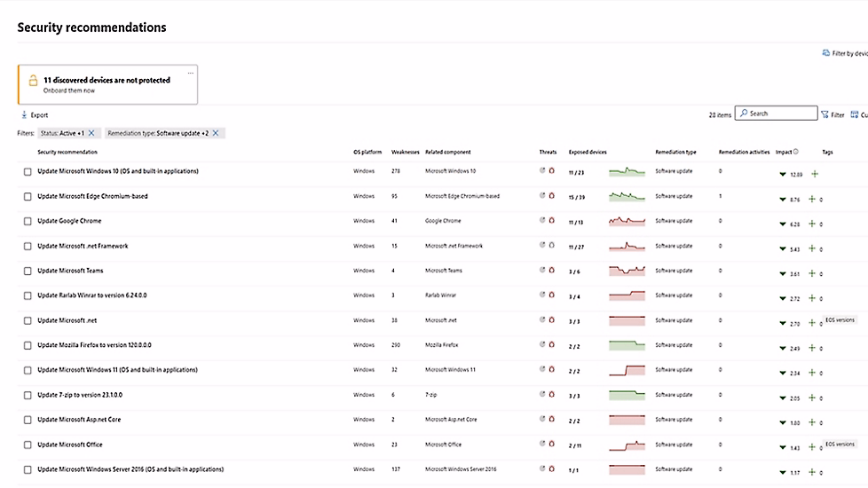Click the plus icon in Update Windows Server 2016 row
Screen dimensions: 868x488
point(812,472)
